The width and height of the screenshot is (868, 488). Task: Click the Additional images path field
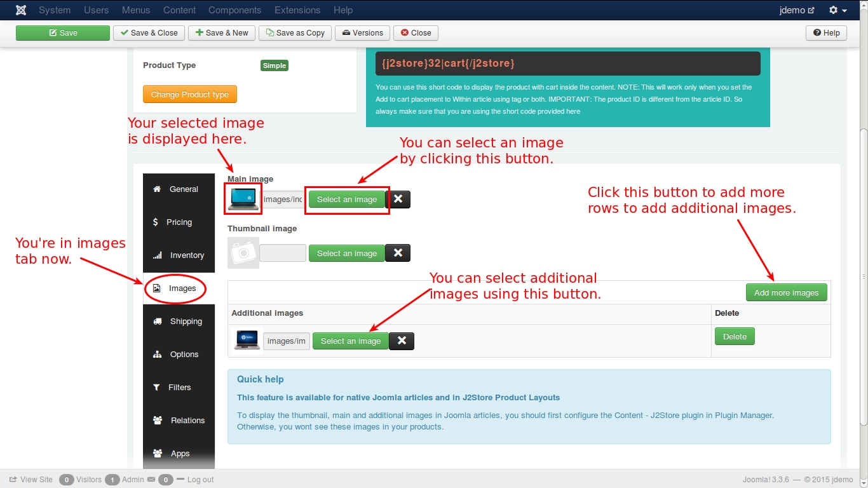[x=287, y=341]
